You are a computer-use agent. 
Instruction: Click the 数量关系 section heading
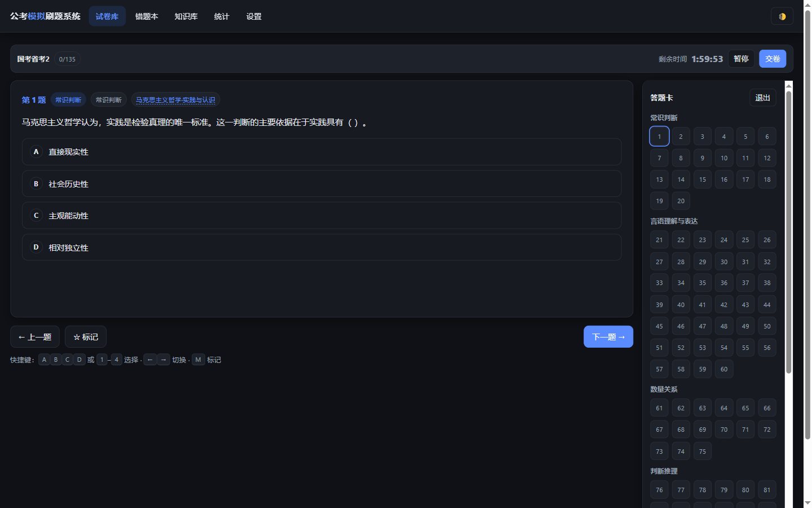click(x=664, y=389)
